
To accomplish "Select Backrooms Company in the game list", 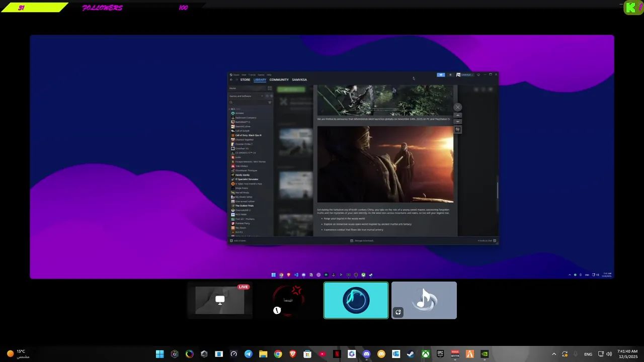I will click(x=246, y=118).
